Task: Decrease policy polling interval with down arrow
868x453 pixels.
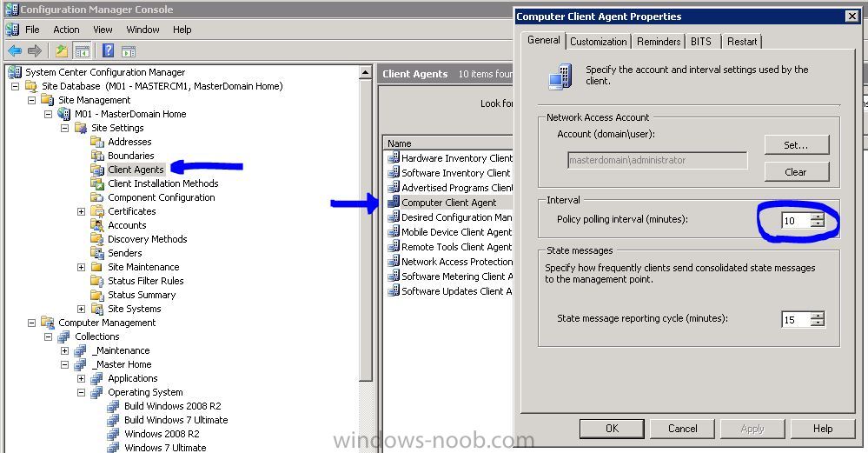Action: [x=817, y=223]
